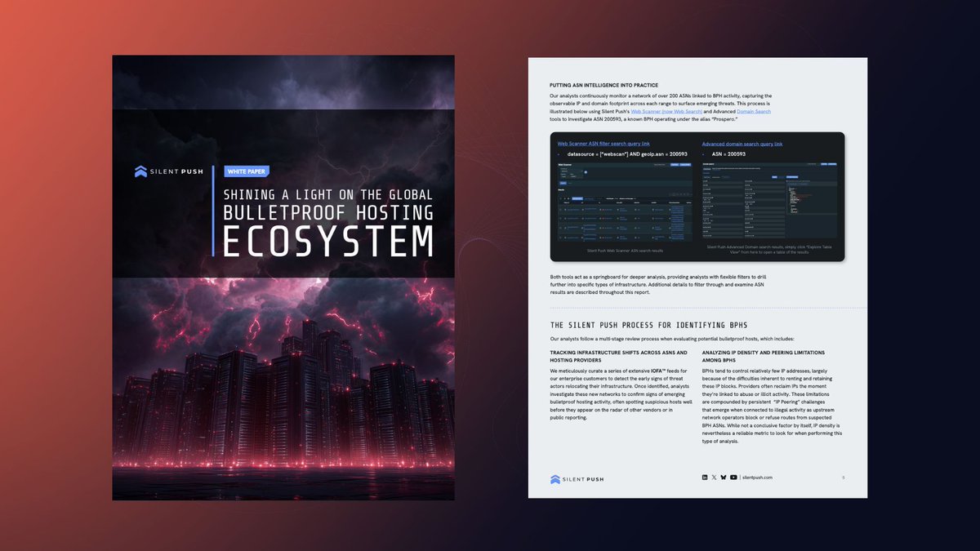Click the 'Silent Push Web Scanner ASN search results' caption
The image size is (980, 551).
pos(624,251)
